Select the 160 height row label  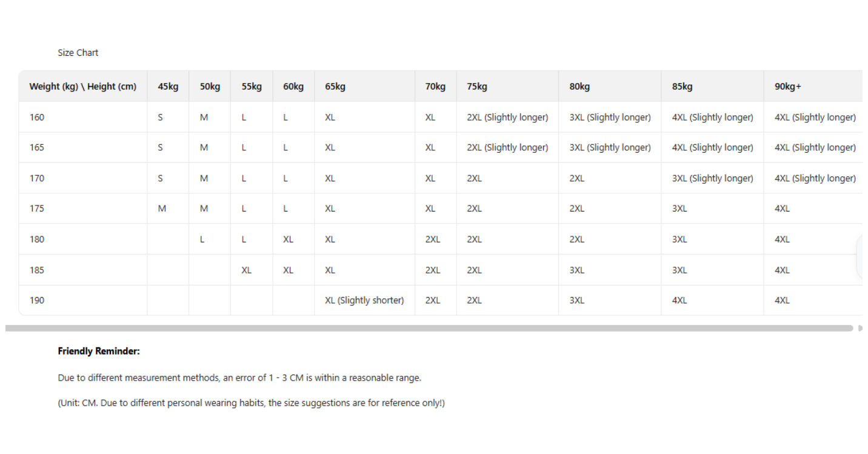(x=37, y=117)
